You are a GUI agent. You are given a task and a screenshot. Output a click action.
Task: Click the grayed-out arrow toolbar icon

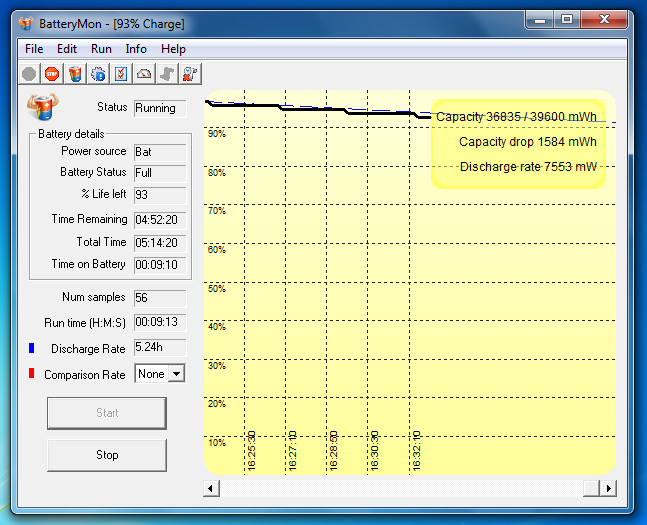[167, 74]
